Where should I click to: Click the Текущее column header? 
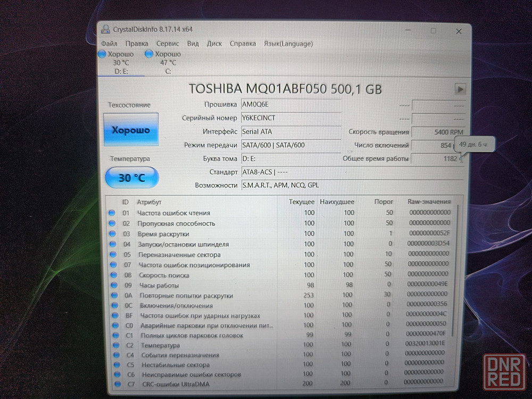tap(301, 202)
